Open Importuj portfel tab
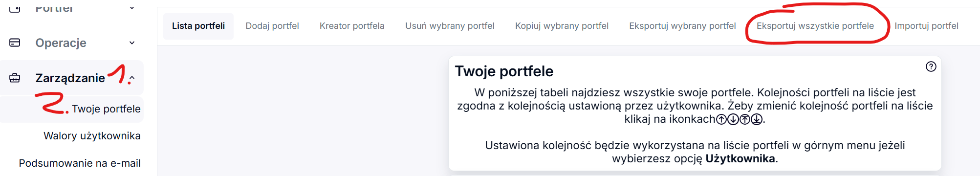Image resolution: width=980 pixels, height=176 pixels. coord(926,26)
